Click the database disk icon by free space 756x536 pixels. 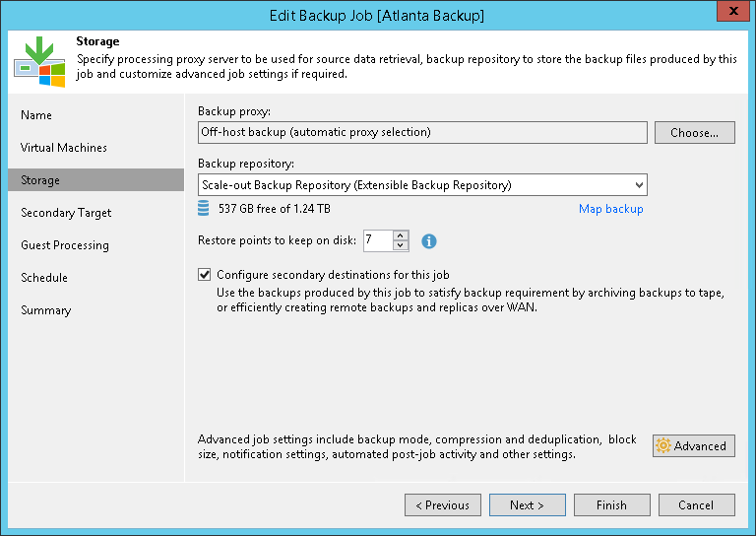coord(204,209)
